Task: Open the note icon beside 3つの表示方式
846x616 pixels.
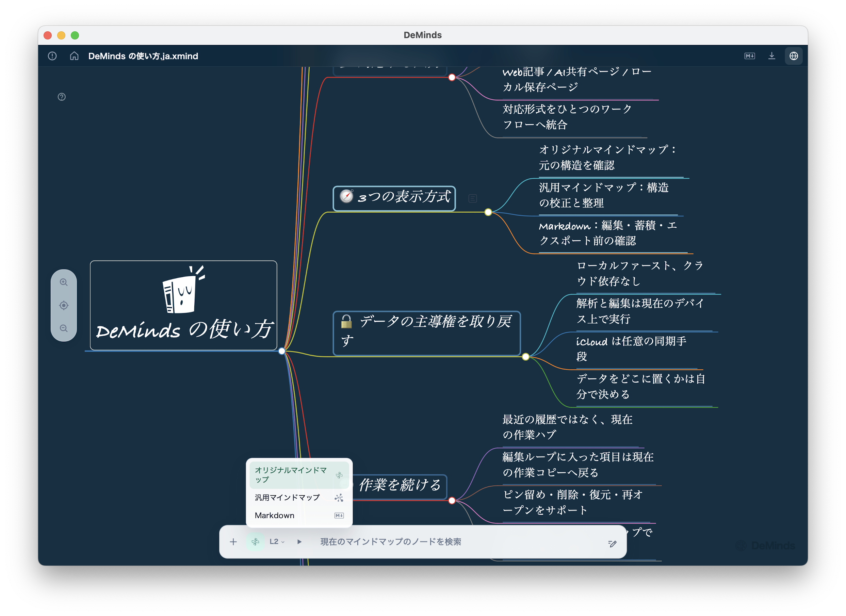Action: [x=473, y=198]
